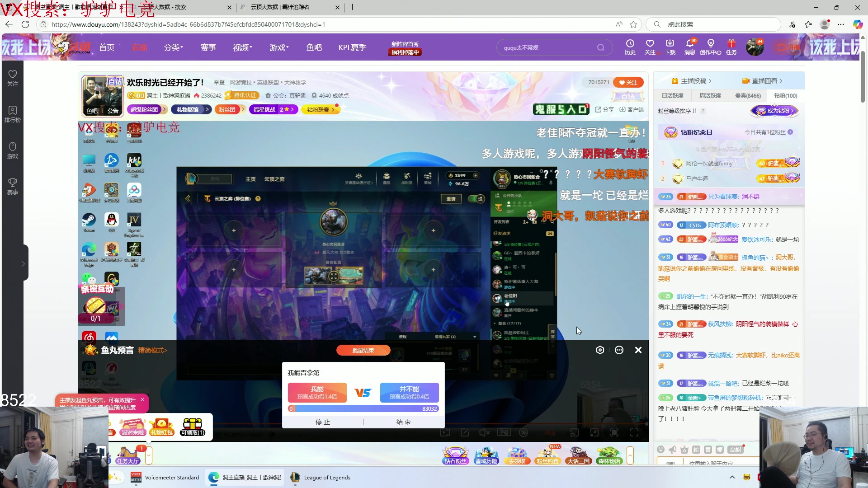Screen dimensions: 868x488
Task: Open the 消息 bell notifications icon
Action: coord(689,47)
